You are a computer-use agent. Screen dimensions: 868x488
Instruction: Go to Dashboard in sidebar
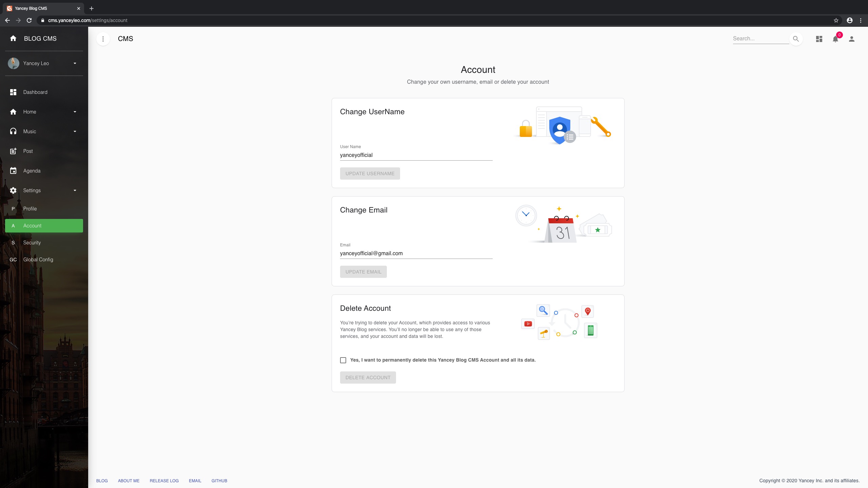click(x=44, y=92)
